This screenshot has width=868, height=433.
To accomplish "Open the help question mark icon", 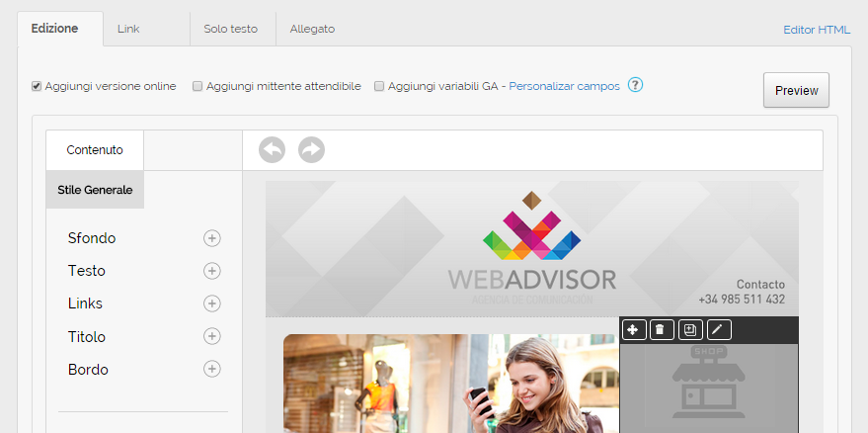I will [x=636, y=85].
